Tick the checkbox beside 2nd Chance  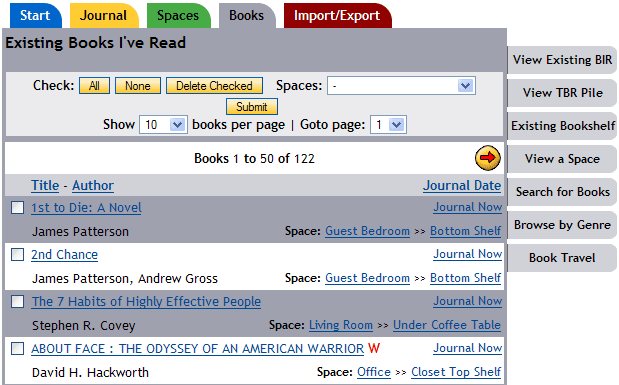click(x=17, y=254)
